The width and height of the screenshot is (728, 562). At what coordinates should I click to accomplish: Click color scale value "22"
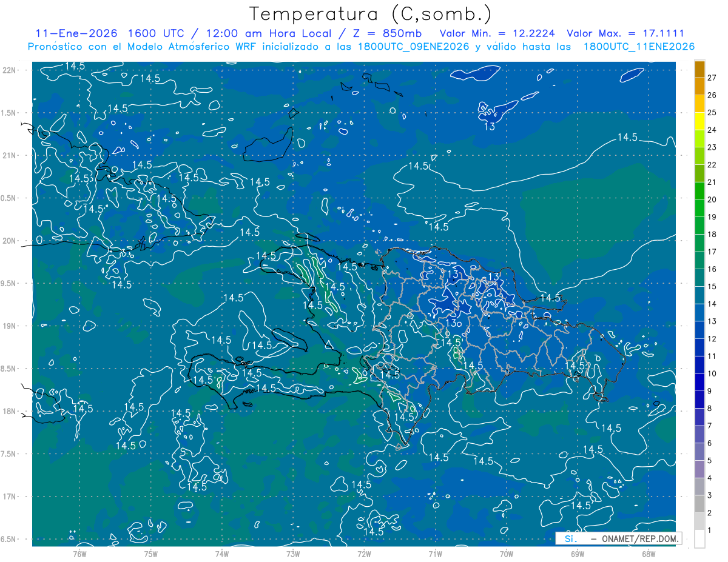click(x=712, y=165)
